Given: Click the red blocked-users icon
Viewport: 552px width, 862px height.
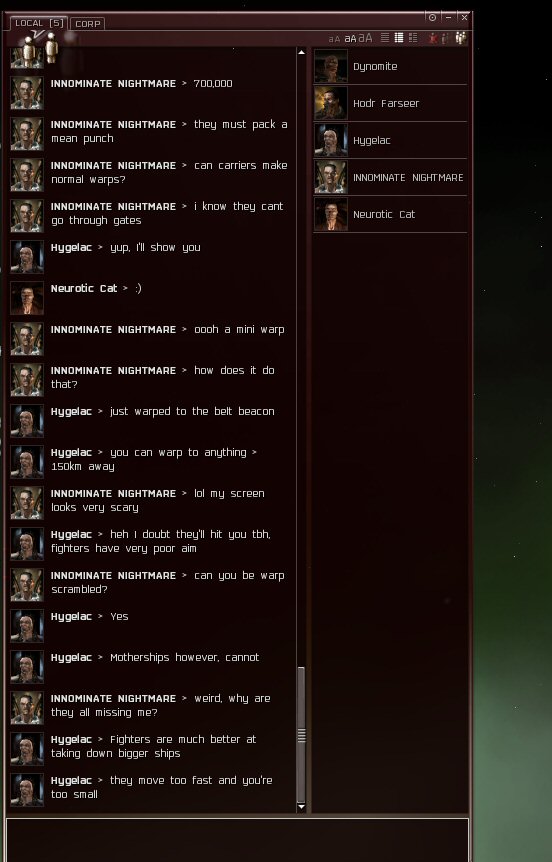Looking at the screenshot, I should (x=433, y=37).
